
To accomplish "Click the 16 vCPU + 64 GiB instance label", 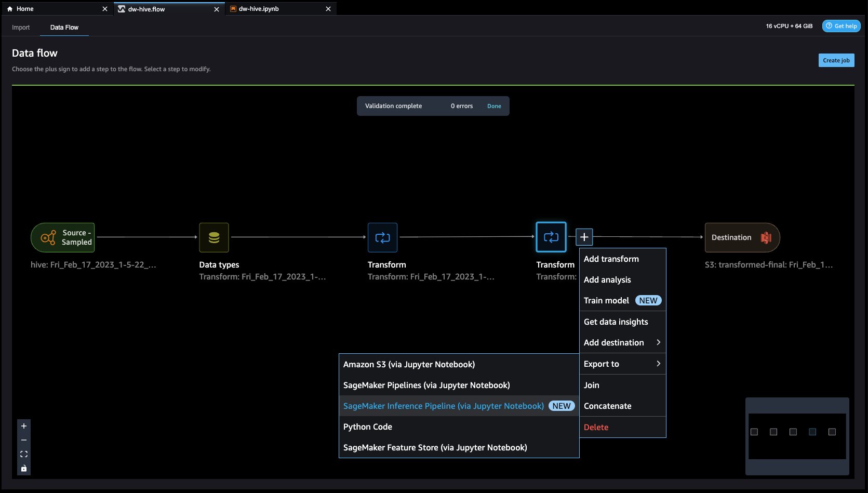I will [789, 26].
